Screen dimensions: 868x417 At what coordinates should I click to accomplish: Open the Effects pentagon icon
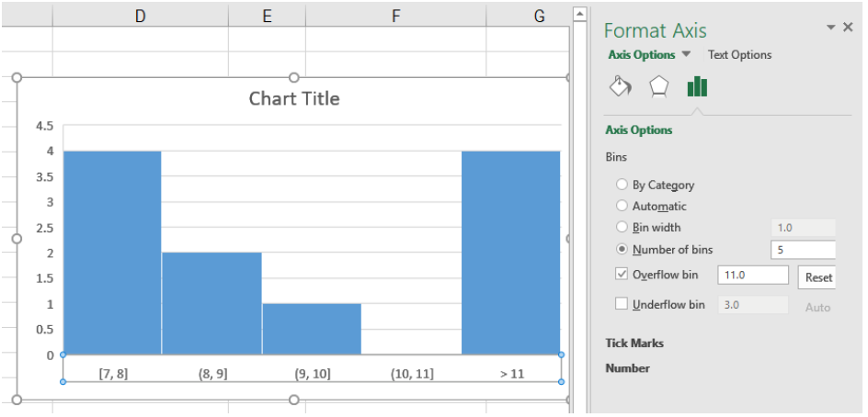[x=658, y=87]
